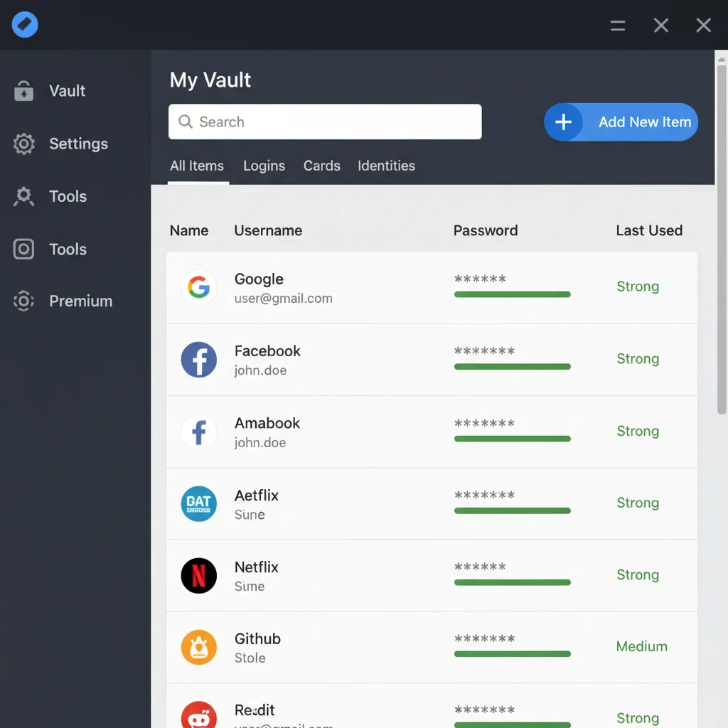Image resolution: width=728 pixels, height=728 pixels.
Task: Click the Aetflix teal DAT icon
Action: pos(199,504)
